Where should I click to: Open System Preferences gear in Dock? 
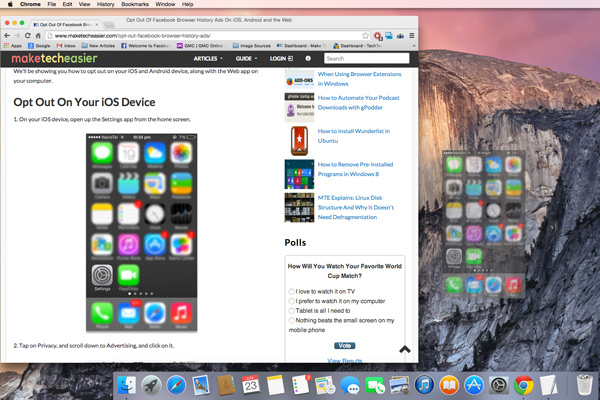(x=499, y=385)
